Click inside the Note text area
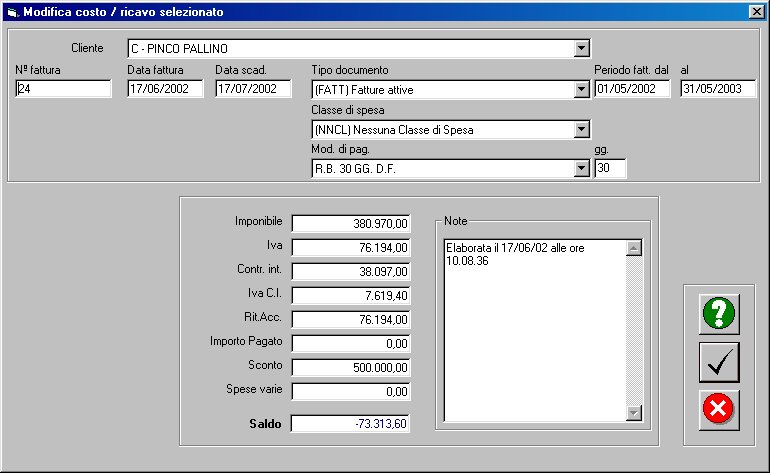Image resolution: width=770 pixels, height=473 pixels. 535,330
